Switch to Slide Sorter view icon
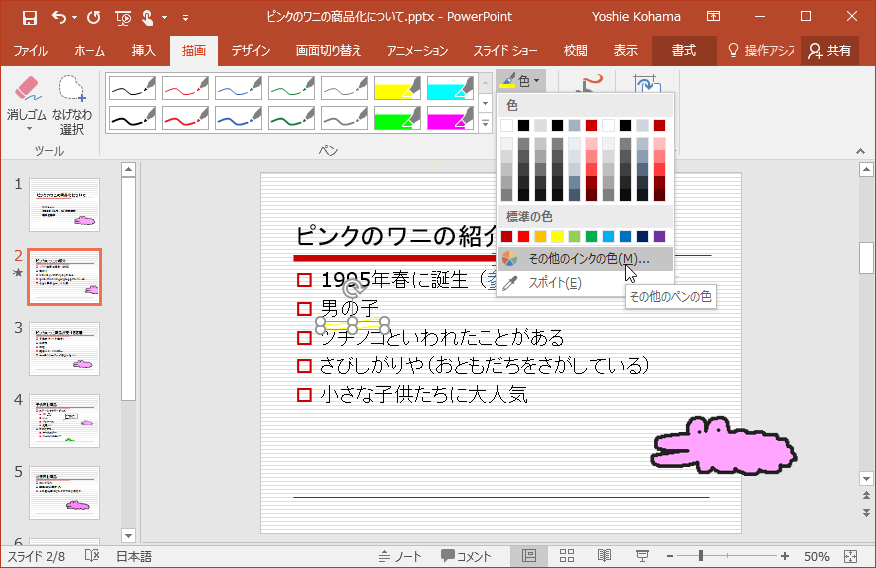The height and width of the screenshot is (568, 876). click(567, 556)
